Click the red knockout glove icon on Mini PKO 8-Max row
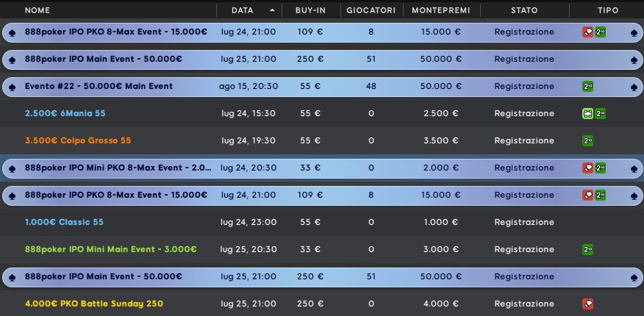This screenshot has width=644, height=316. [587, 168]
